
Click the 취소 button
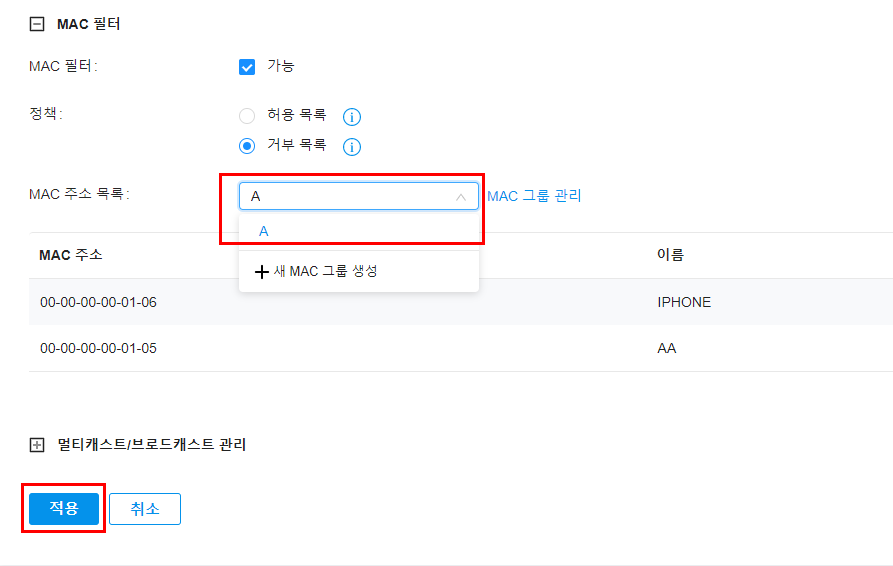point(145,508)
